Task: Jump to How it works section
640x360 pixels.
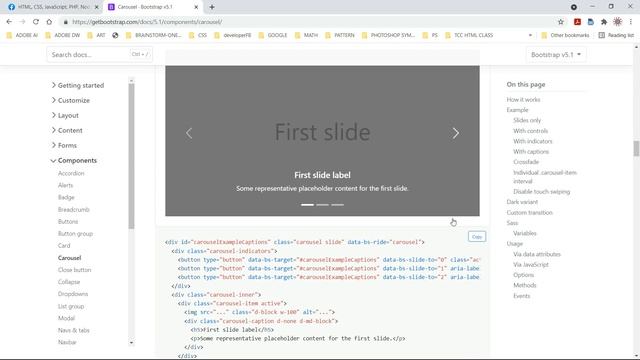Action: pyautogui.click(x=523, y=100)
